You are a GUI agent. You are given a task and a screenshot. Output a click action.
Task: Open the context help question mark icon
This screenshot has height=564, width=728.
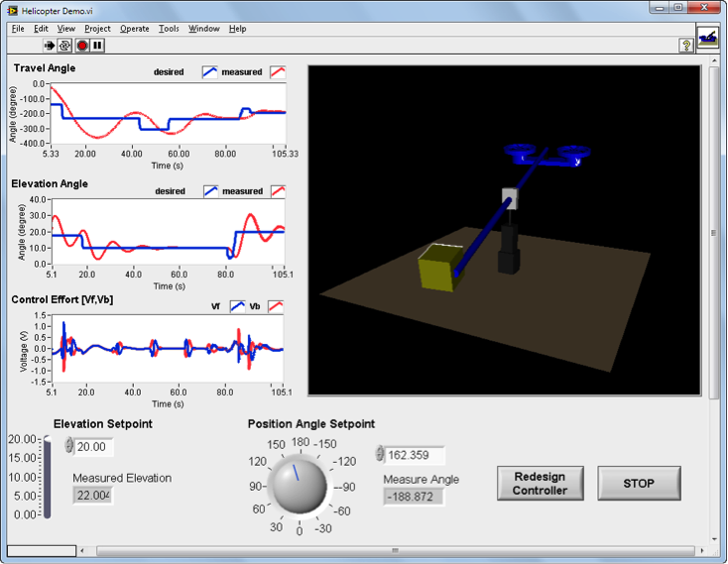pos(686,46)
